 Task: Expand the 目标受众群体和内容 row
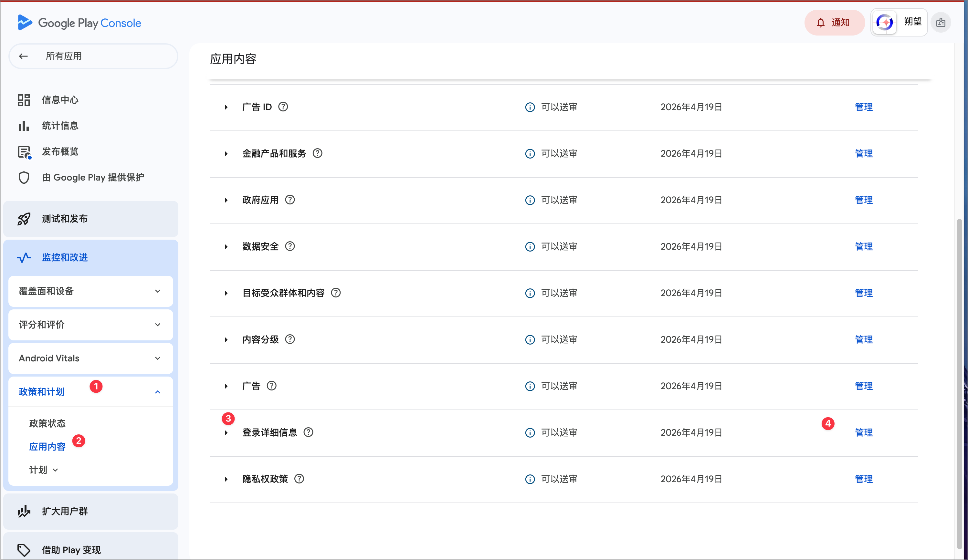coord(226,293)
